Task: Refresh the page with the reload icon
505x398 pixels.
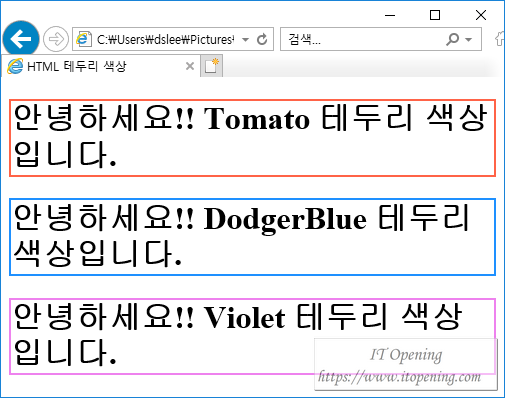Action: tap(262, 39)
